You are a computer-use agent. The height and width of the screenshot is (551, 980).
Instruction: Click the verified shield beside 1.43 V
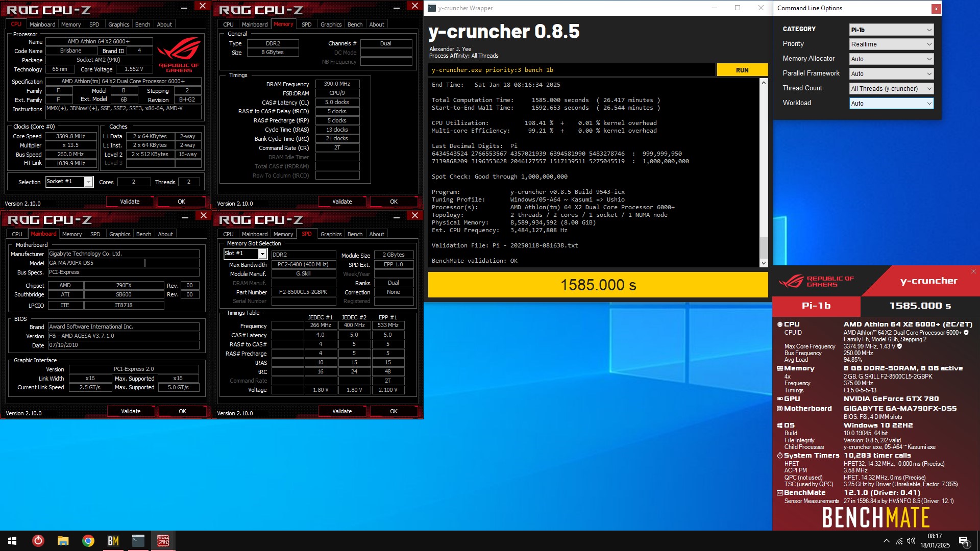899,346
